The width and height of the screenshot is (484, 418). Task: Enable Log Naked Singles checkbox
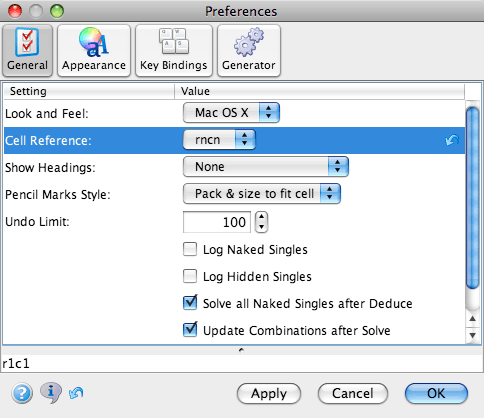click(x=190, y=249)
